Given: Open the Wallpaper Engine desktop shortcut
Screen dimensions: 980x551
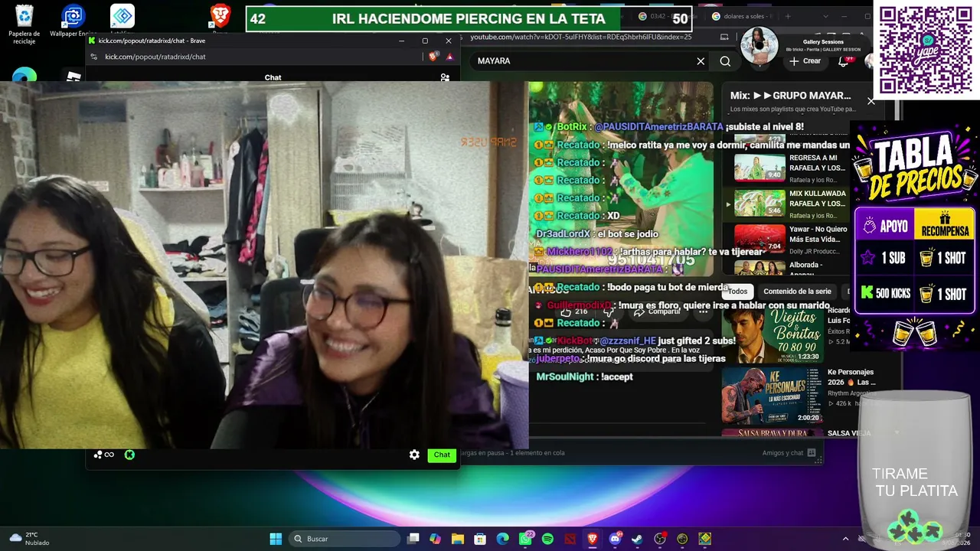Looking at the screenshot, I should [73, 21].
